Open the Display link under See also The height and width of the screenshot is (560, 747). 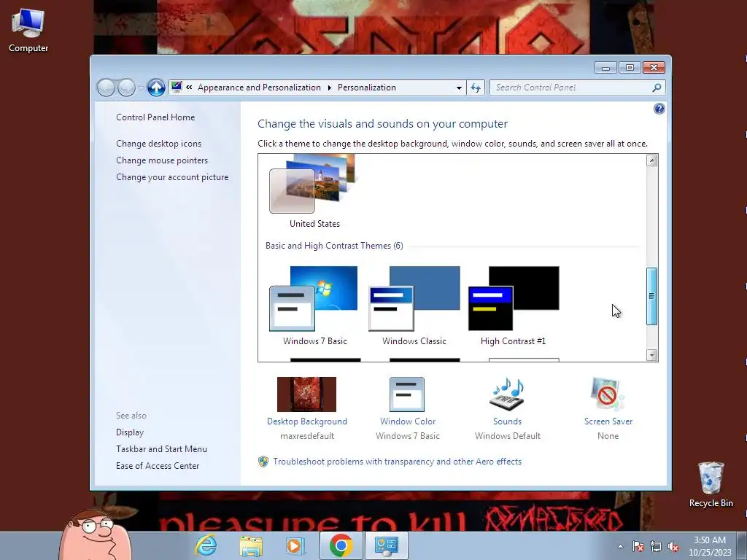(130, 432)
